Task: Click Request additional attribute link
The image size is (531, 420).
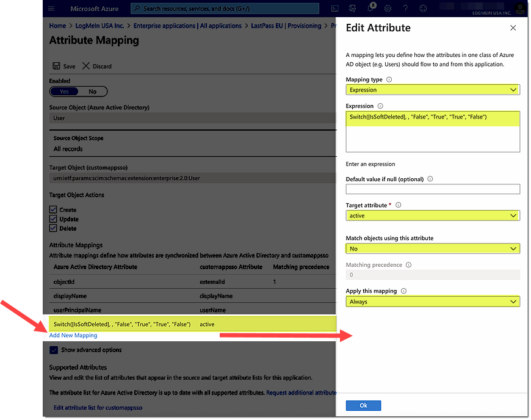Action: [301, 393]
